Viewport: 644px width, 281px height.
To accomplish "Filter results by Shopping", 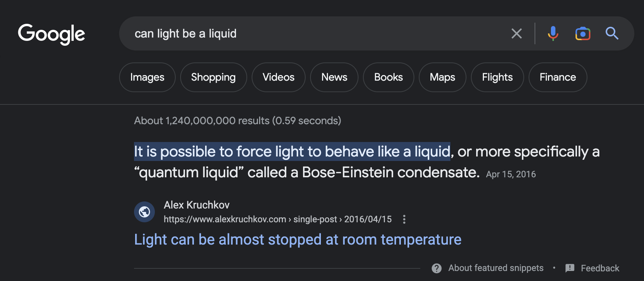I will pyautogui.click(x=213, y=77).
